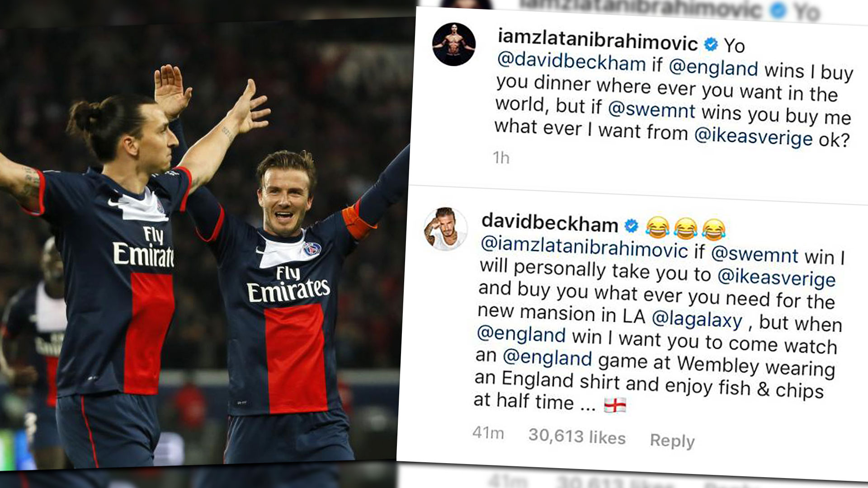Click the 41m timestamp on Beckham's reply
The width and height of the screenshot is (868, 488).
488,433
